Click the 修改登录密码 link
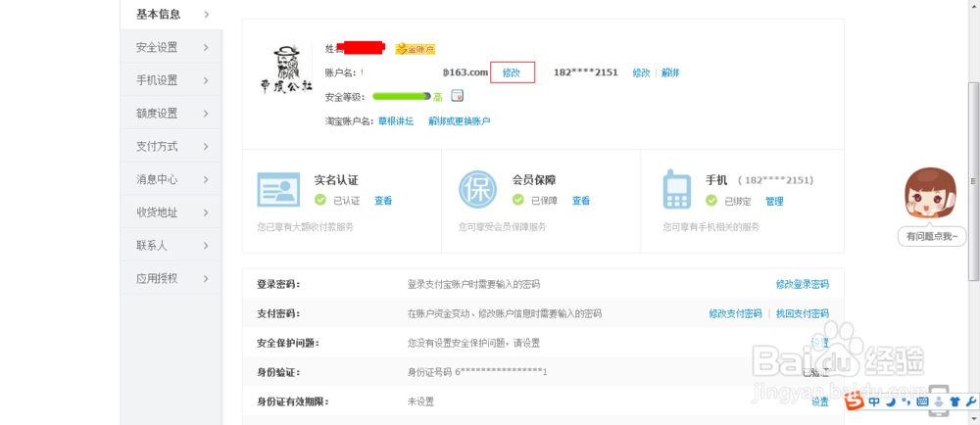 point(803,285)
